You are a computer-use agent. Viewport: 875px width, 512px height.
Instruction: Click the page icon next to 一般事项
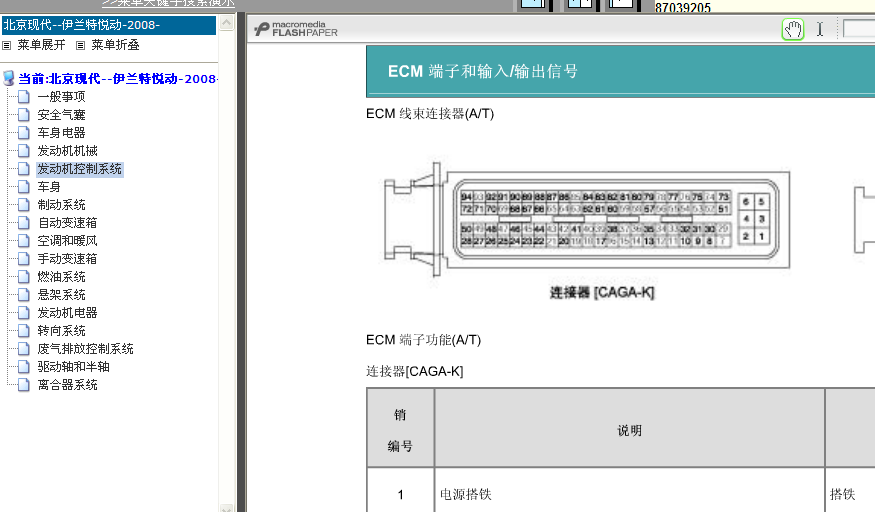pos(23,97)
